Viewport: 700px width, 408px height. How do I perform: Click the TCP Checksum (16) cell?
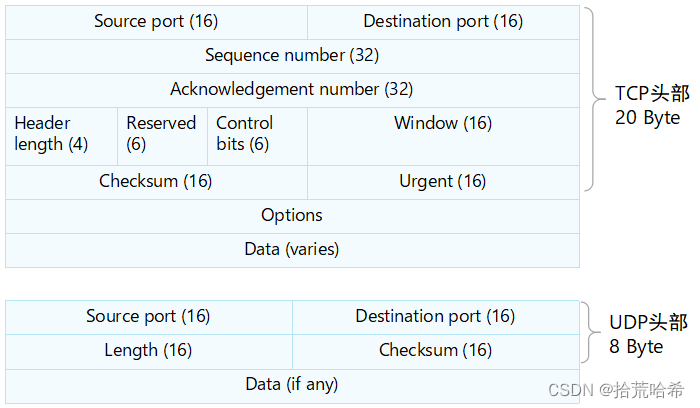(156, 181)
